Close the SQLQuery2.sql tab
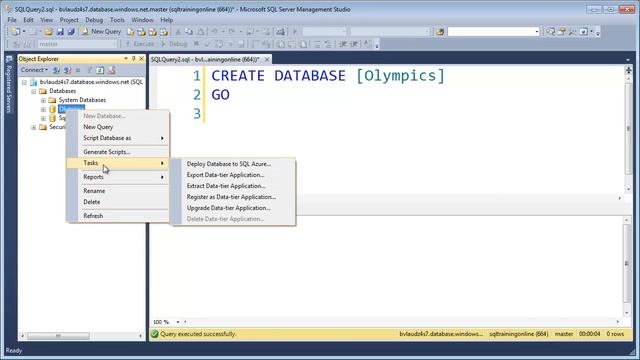 coord(267,60)
